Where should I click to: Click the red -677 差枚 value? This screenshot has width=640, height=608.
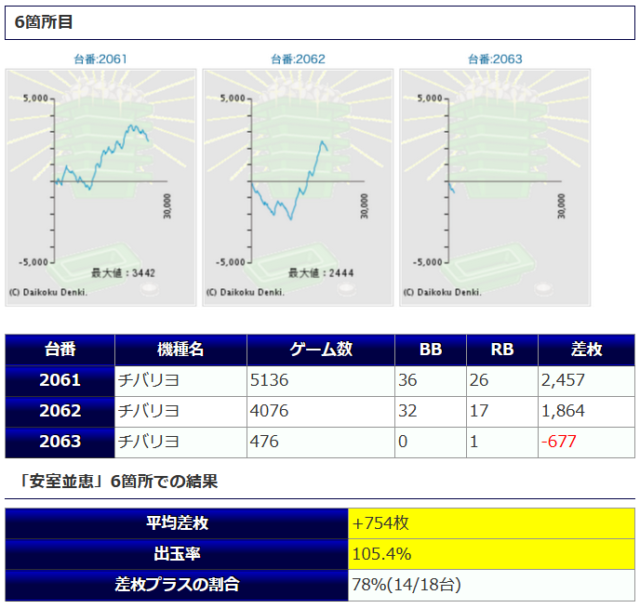click(560, 441)
